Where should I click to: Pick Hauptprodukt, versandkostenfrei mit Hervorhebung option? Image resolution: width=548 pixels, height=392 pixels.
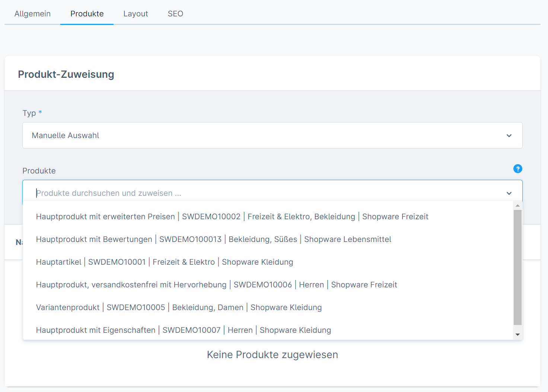click(x=268, y=285)
